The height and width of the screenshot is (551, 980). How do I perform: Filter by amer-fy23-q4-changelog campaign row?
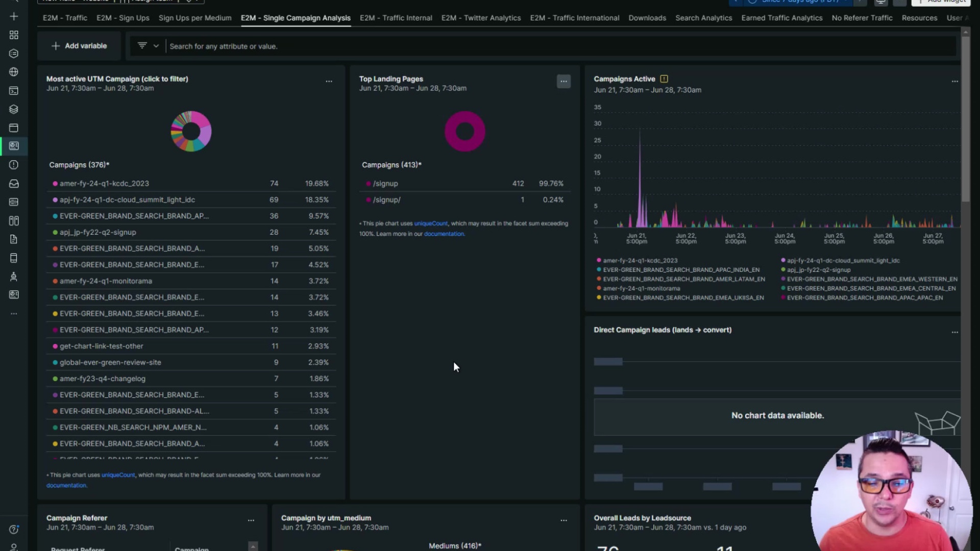pyautogui.click(x=191, y=379)
